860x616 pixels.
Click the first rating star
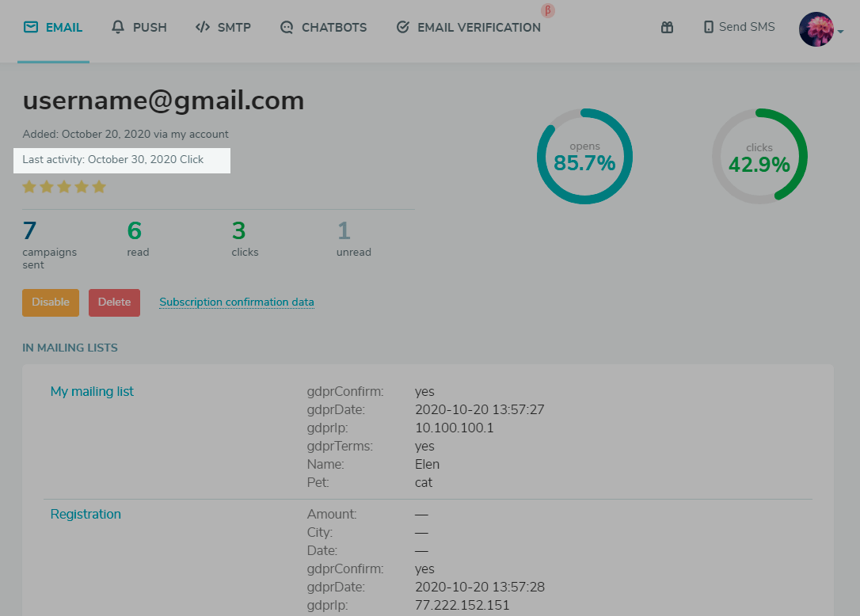click(29, 187)
